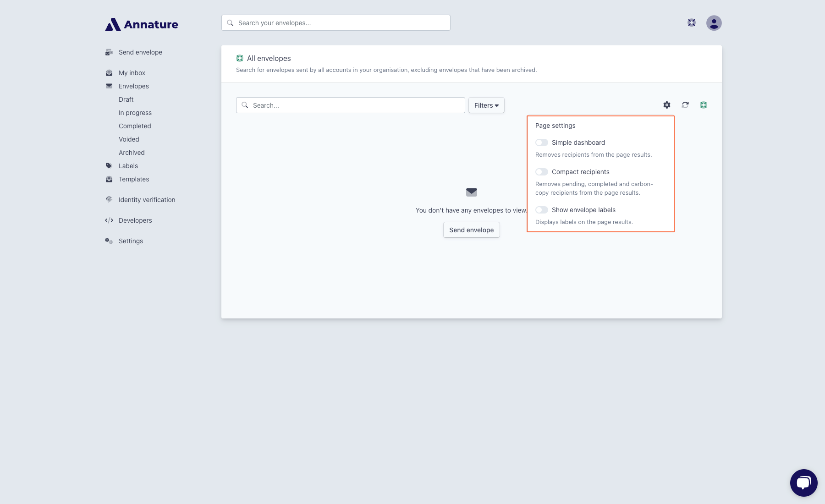Screen dimensions: 825x504
Task: Open the Templates page
Action: [134, 179]
